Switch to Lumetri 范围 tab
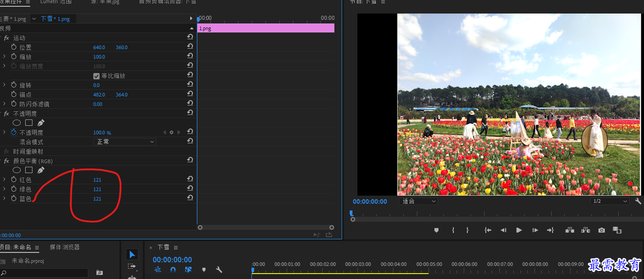The image size is (644, 279). [x=56, y=2]
